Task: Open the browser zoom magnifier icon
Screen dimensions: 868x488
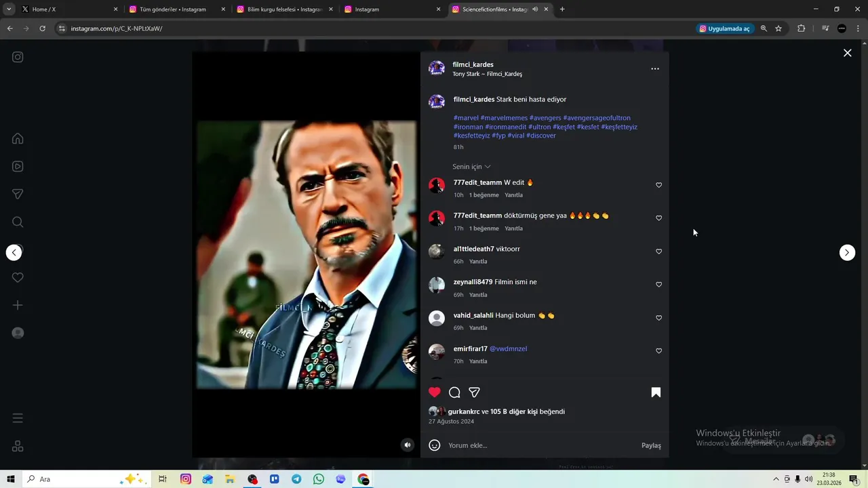Action: pos(764,28)
